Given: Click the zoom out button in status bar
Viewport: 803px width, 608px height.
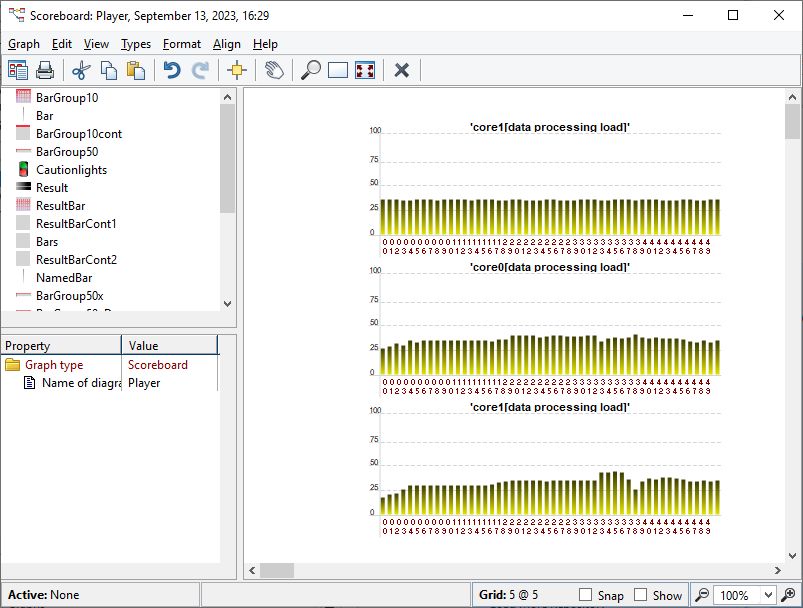Looking at the screenshot, I should tap(703, 595).
